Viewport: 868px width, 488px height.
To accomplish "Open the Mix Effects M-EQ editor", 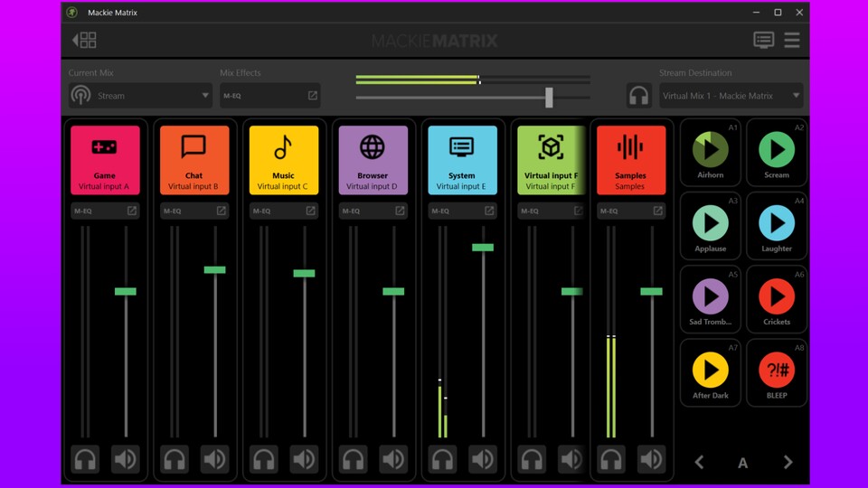I will (312, 96).
